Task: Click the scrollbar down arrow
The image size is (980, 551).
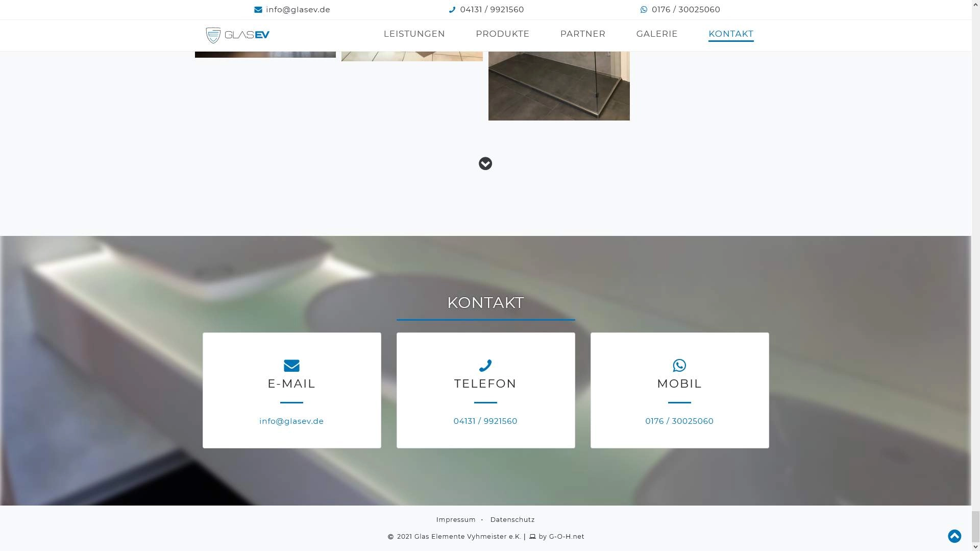Action: [975, 547]
